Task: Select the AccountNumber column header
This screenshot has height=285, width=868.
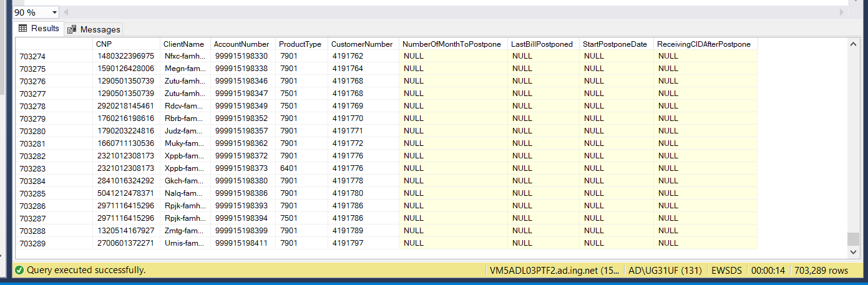Action: (x=241, y=44)
